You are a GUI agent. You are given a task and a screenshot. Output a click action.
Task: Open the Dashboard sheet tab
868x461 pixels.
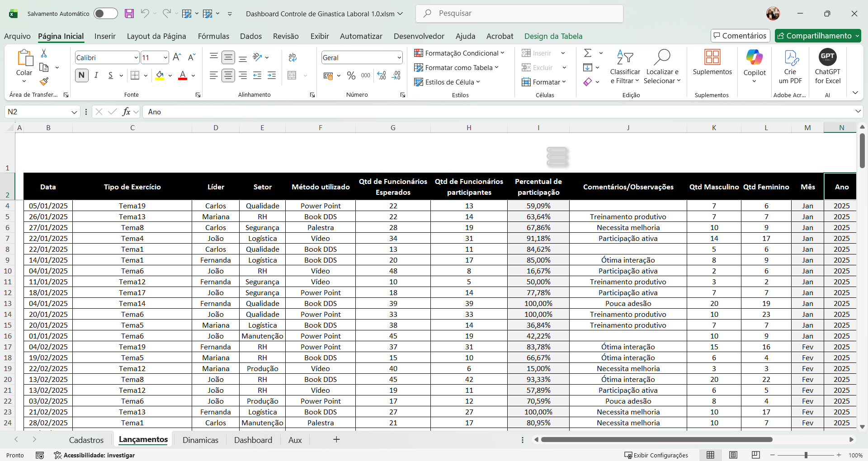(253, 439)
